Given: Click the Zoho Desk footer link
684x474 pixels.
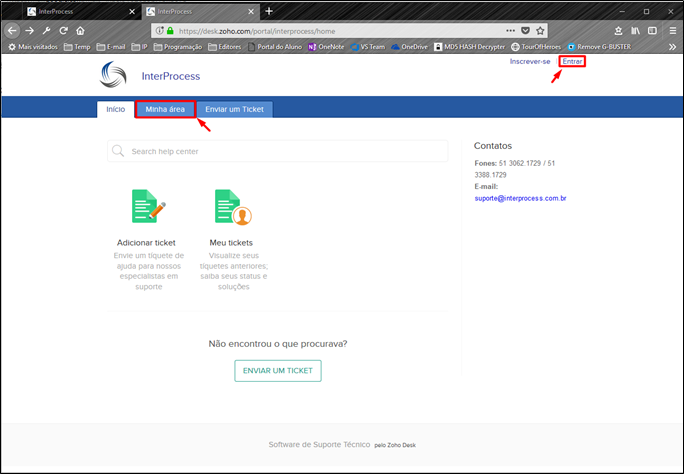Looking at the screenshot, I should (401, 445).
